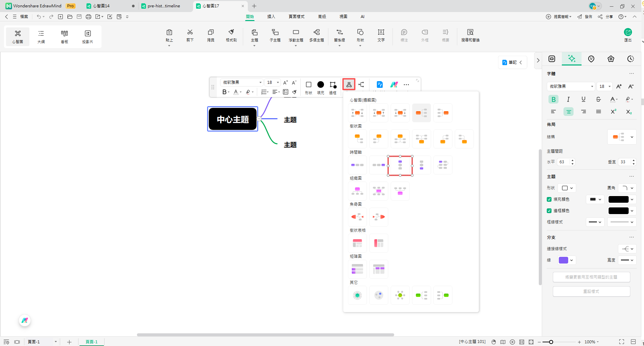Expand the 連接線樣式 connector style dropdown
The image size is (644, 346).
627,249
